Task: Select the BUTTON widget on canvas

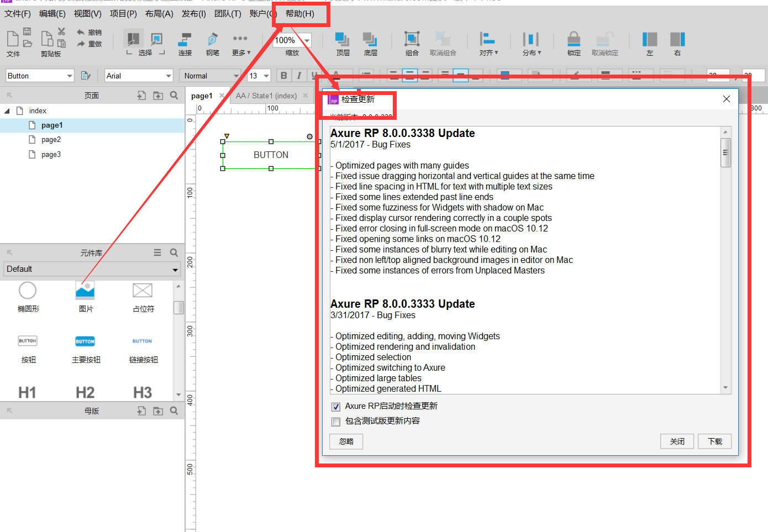Action: pyautogui.click(x=271, y=155)
